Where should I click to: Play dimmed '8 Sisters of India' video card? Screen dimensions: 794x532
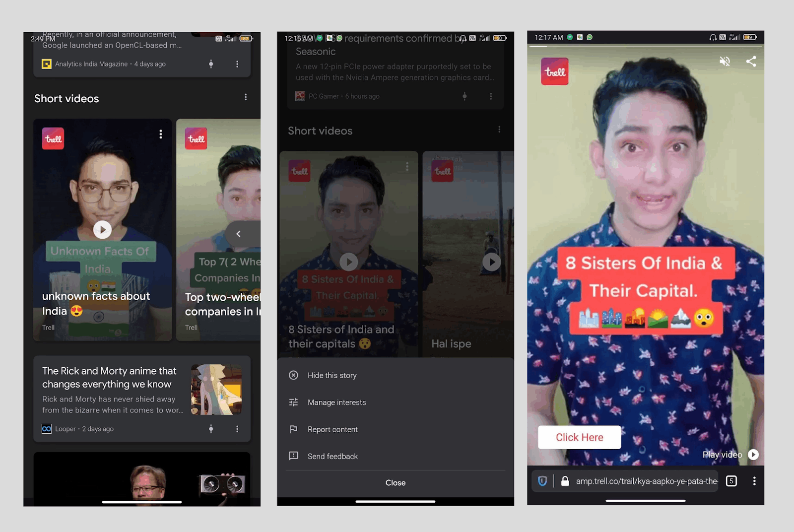click(x=349, y=262)
